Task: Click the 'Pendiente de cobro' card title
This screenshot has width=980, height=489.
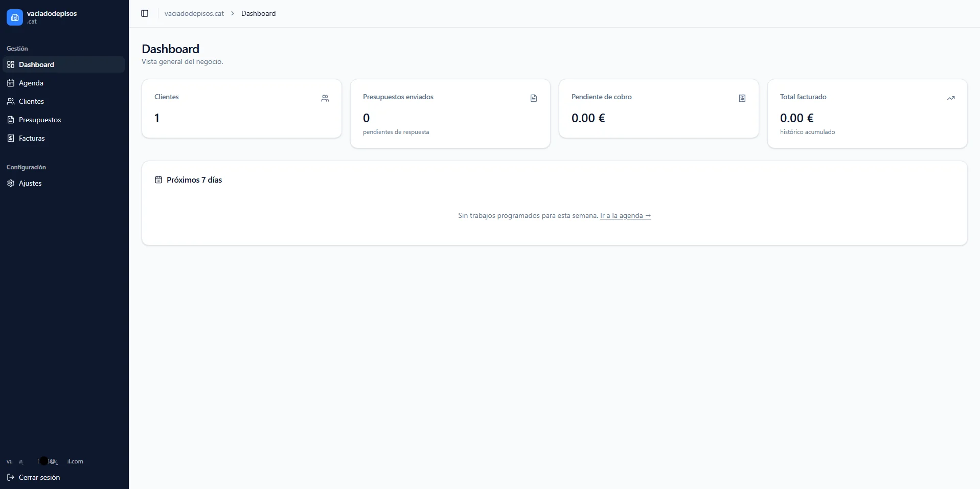Action: 602,97
